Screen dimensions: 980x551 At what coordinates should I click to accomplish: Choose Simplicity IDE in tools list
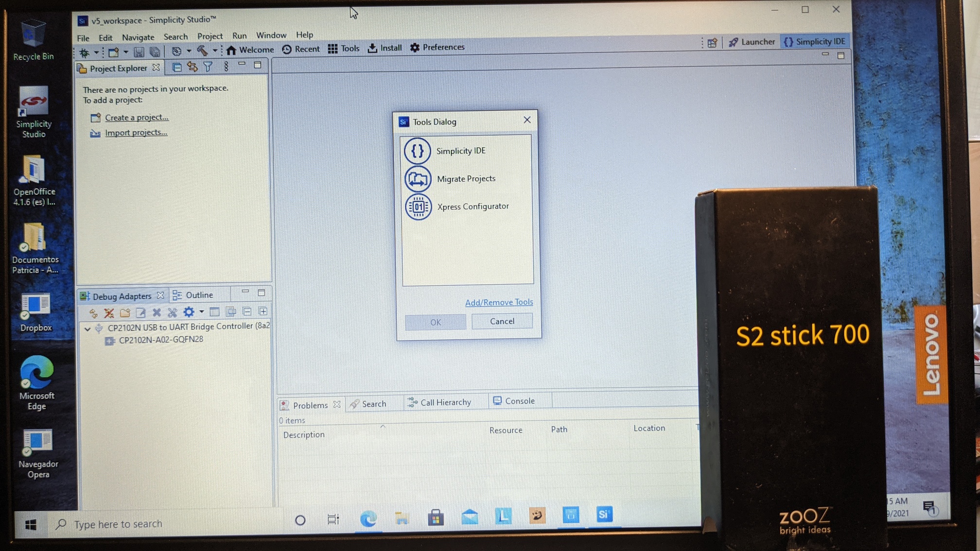pyautogui.click(x=460, y=151)
